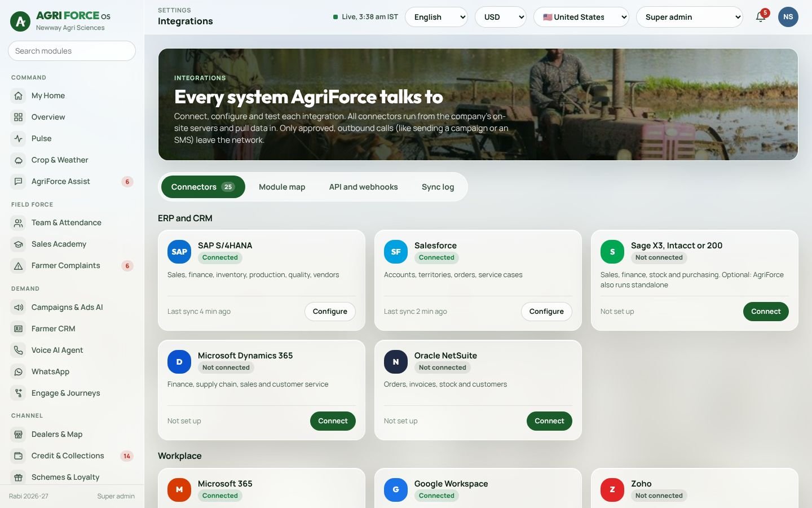
Task: Open the API and webhooks tab
Action: click(x=364, y=187)
